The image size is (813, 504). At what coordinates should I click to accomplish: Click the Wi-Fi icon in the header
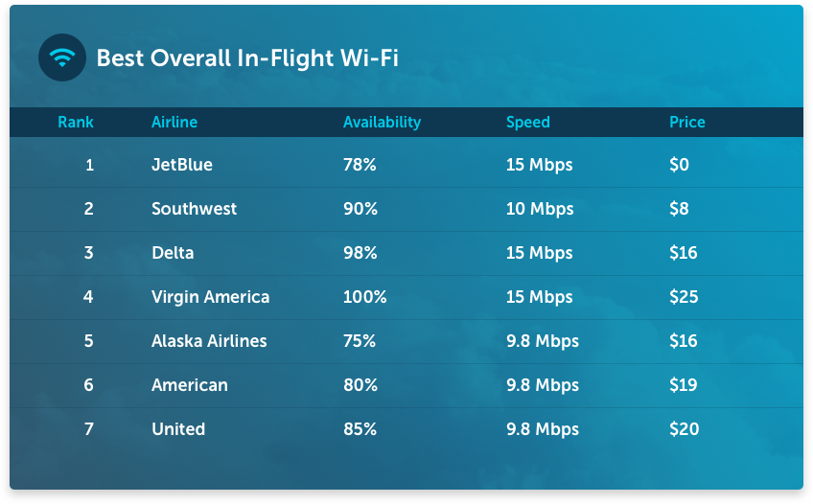pyautogui.click(x=62, y=57)
